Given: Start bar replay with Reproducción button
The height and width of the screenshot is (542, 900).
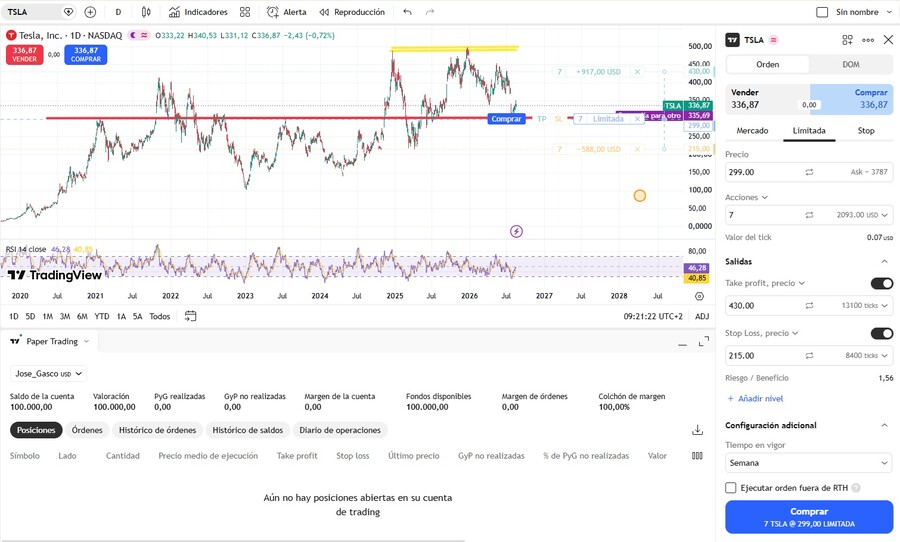Looking at the screenshot, I should [352, 12].
